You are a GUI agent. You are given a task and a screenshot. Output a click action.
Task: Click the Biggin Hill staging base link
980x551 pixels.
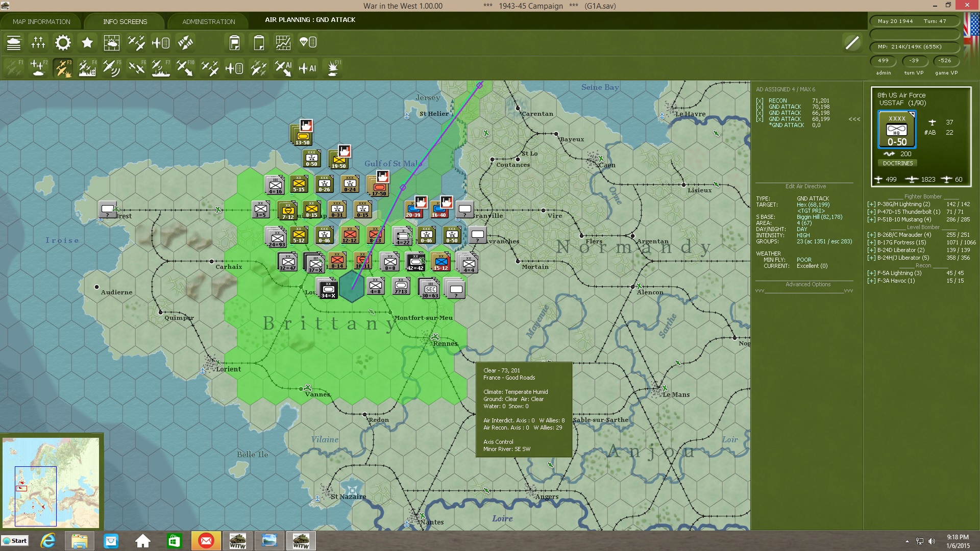[x=819, y=217]
